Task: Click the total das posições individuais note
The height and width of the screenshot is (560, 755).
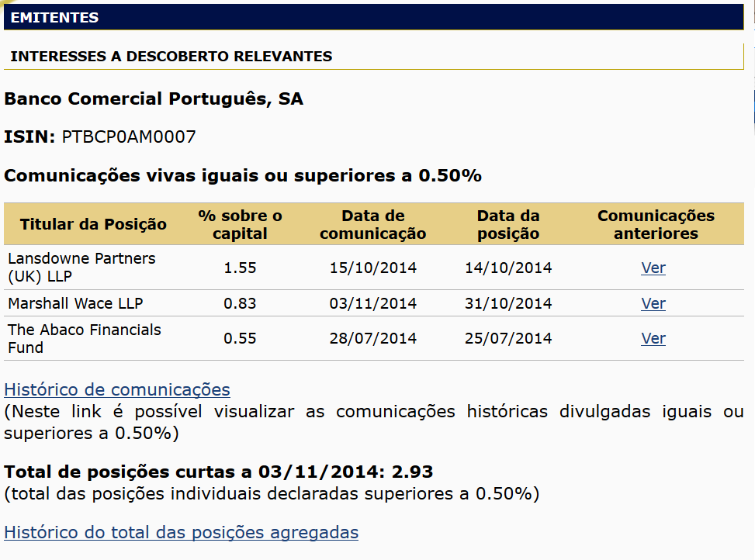Action: 272,493
